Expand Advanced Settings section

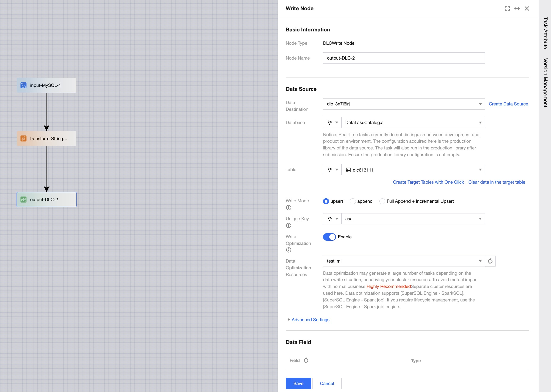(310, 320)
